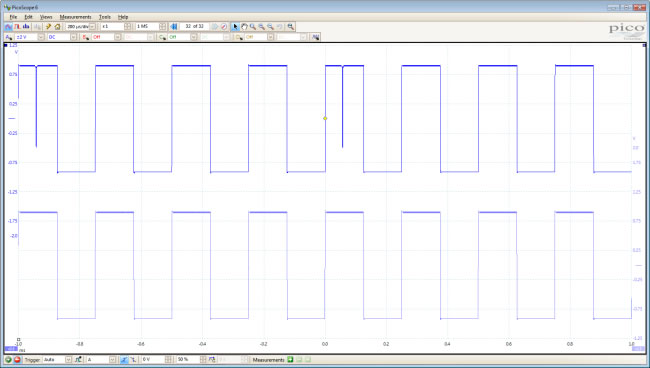Open advanced trigger settings icon
This screenshot has height=368, width=650.
click(x=78, y=360)
